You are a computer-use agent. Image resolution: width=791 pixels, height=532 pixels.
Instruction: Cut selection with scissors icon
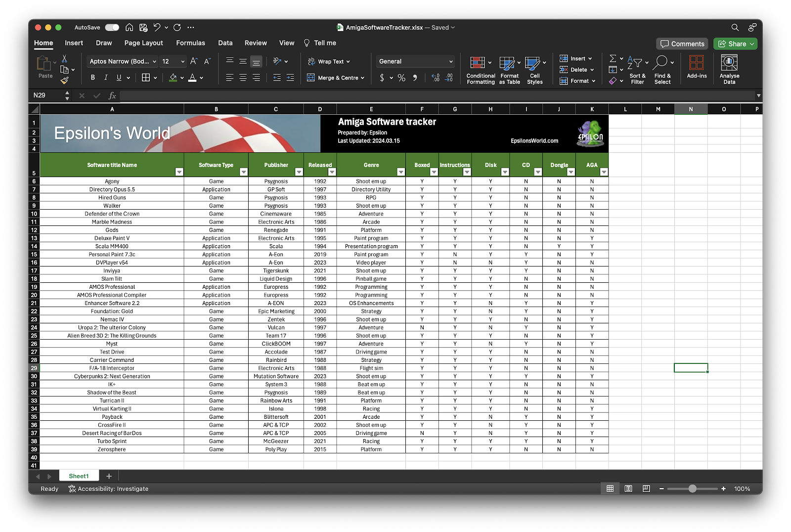pos(64,58)
